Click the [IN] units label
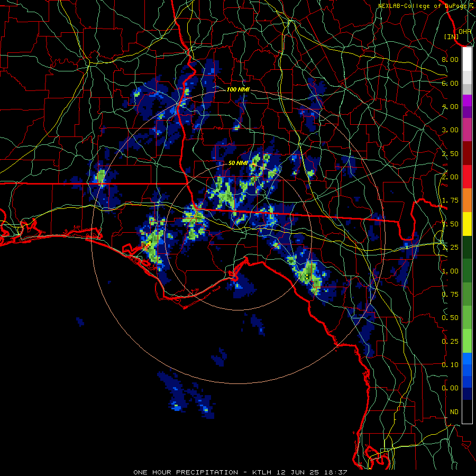Screen dimensions: 476x476 (451, 36)
